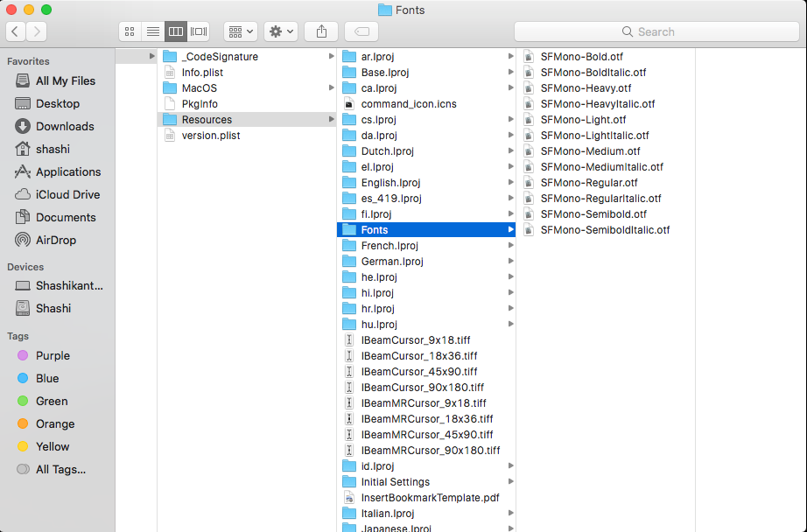The image size is (807, 532).
Task: Click in the Search field
Action: [x=656, y=31]
